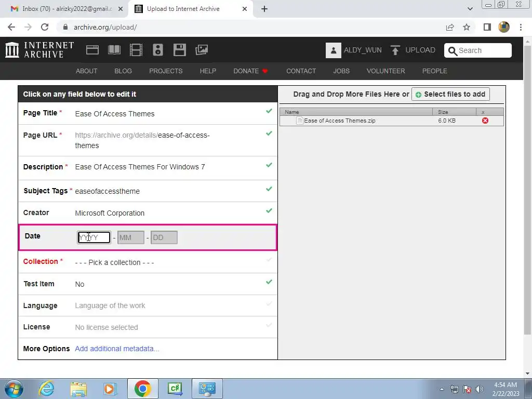View site info via the lock icon
The height and width of the screenshot is (399, 532).
(65, 27)
